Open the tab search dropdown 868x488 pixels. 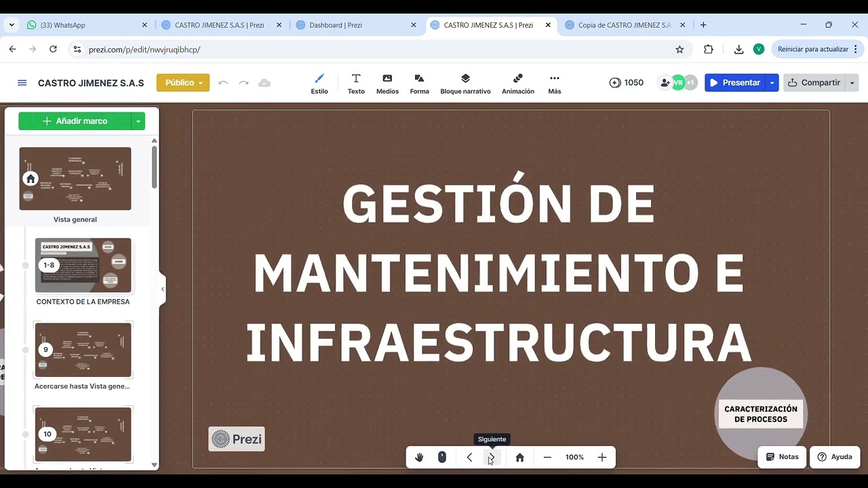point(12,25)
